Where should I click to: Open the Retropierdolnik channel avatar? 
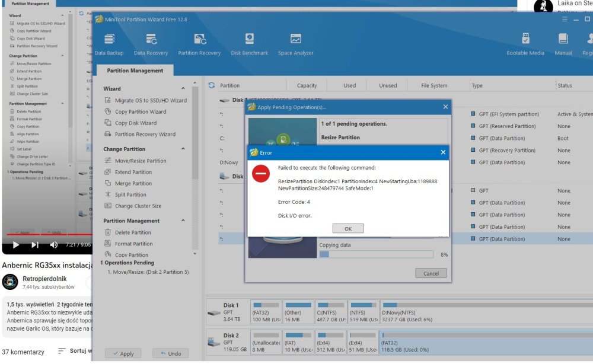[10, 282]
